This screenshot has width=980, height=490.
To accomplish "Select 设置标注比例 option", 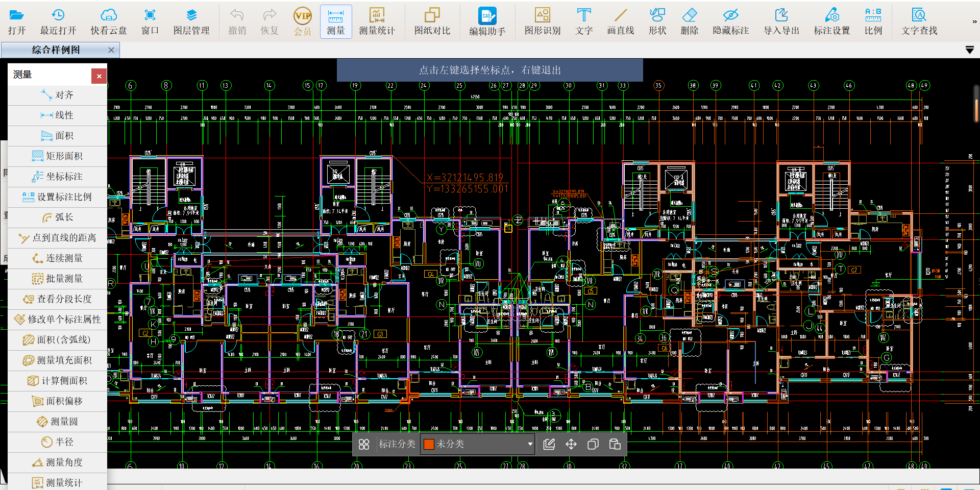I will click(57, 197).
